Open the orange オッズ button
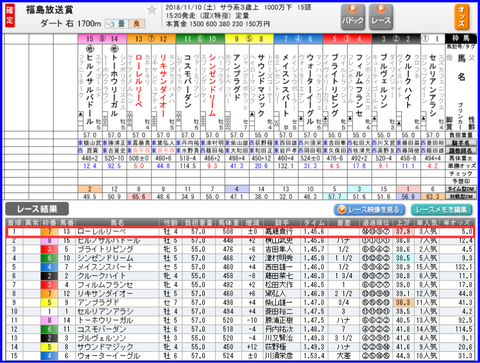 point(462,17)
